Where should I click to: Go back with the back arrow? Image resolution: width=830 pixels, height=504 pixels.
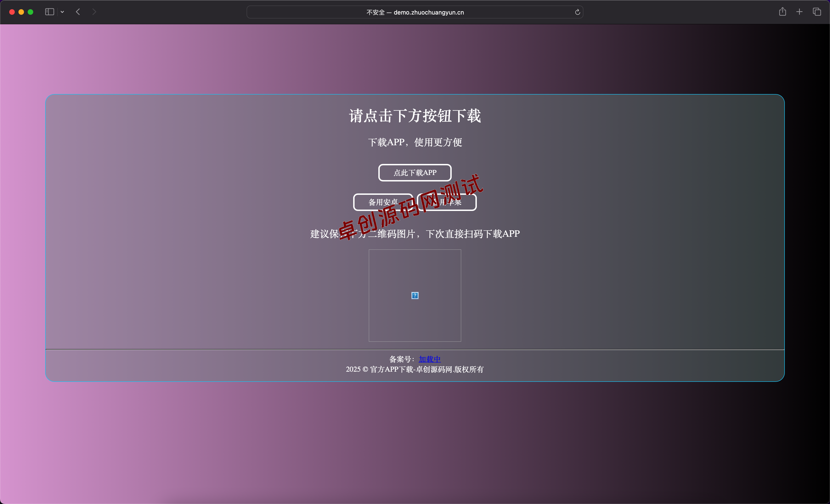[78, 12]
